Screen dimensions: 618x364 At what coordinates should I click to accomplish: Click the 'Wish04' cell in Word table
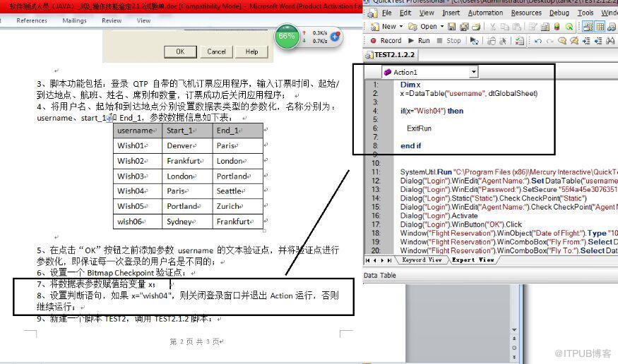(x=138, y=191)
